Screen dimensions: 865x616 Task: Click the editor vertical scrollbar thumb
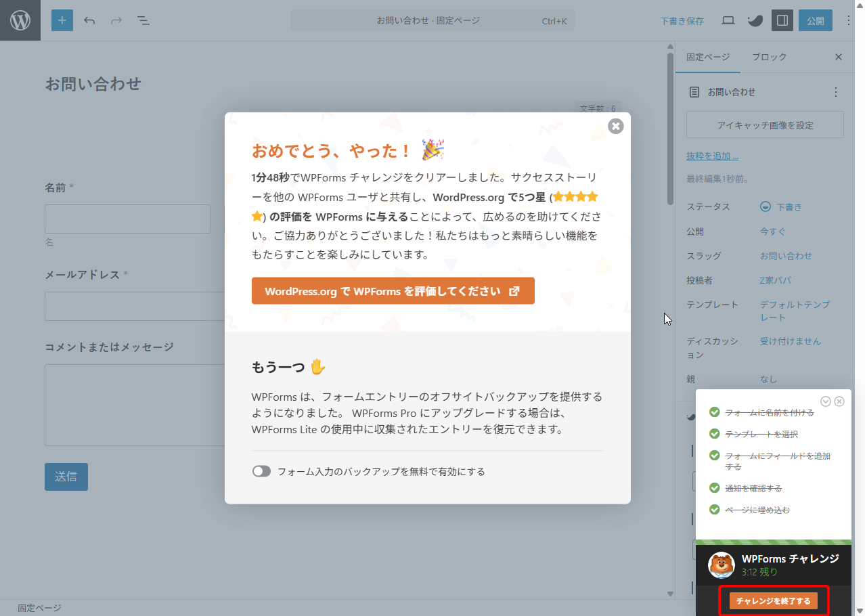click(x=670, y=129)
